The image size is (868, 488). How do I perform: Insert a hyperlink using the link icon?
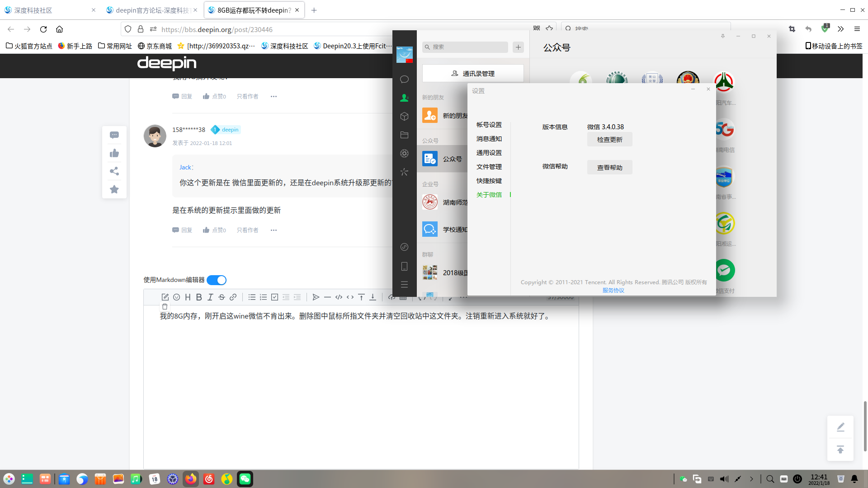(233, 297)
